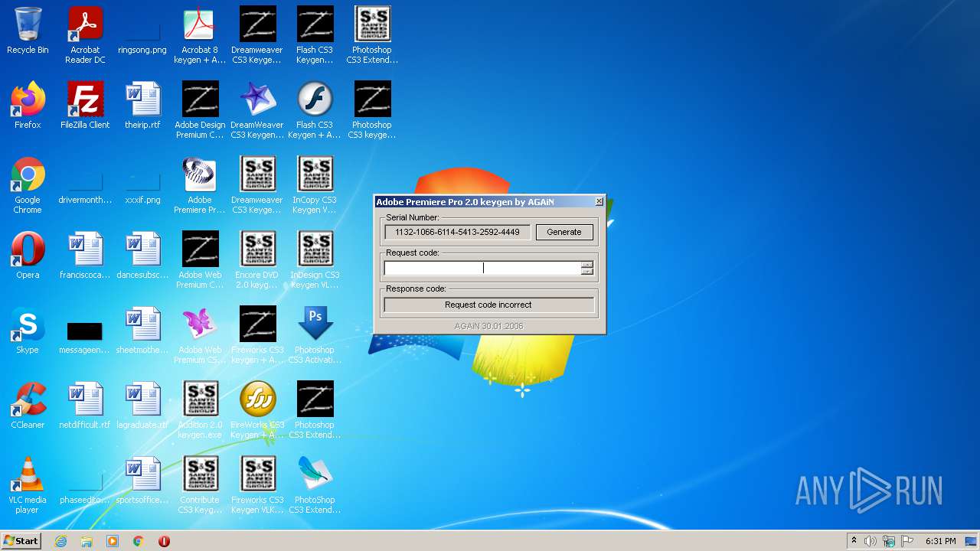The height and width of the screenshot is (551, 980).
Task: Select the ringsong.png file icon
Action: coord(142,31)
